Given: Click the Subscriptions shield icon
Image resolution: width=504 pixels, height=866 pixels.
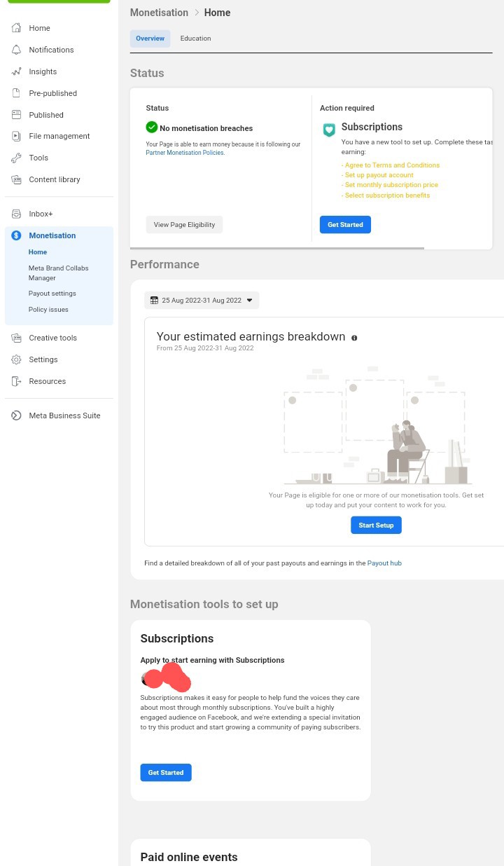Looking at the screenshot, I should point(328,130).
